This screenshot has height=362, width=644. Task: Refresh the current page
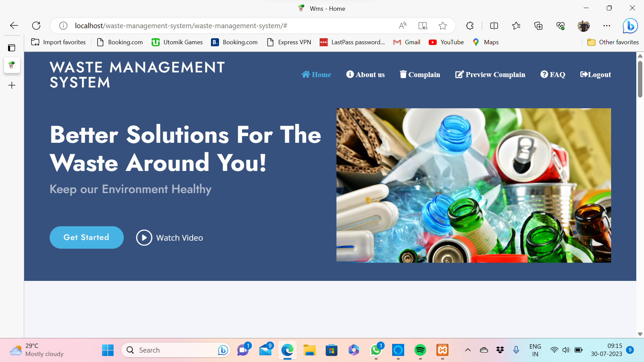point(36,25)
